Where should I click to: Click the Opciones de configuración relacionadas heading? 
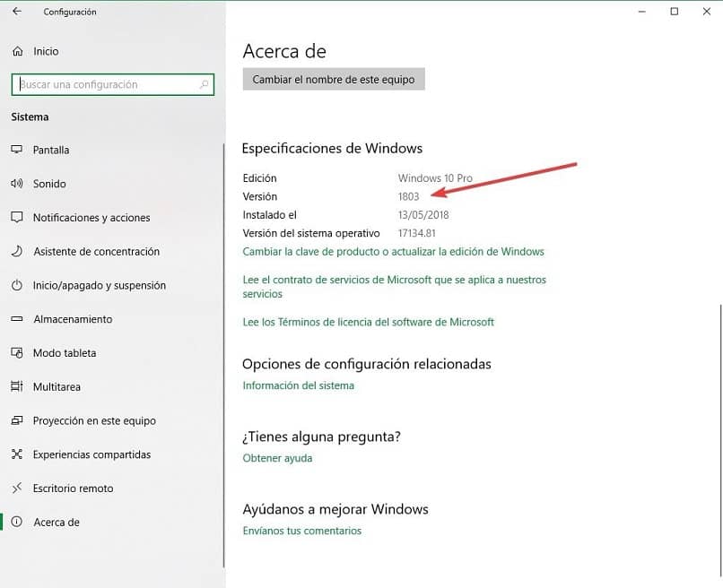tap(367, 364)
